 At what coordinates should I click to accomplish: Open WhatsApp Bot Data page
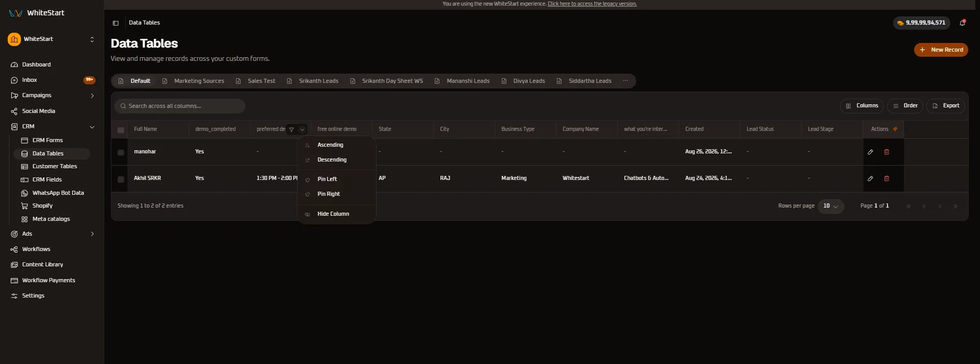coord(58,193)
